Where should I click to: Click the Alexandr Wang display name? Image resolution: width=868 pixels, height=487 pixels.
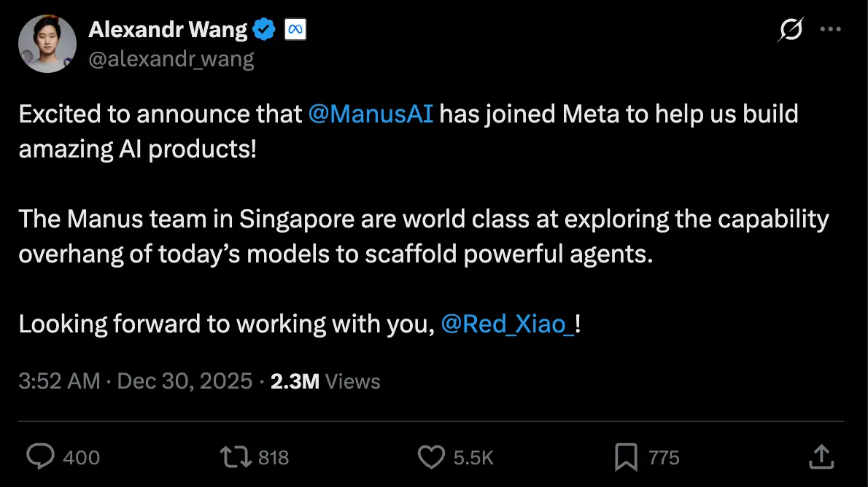168,29
